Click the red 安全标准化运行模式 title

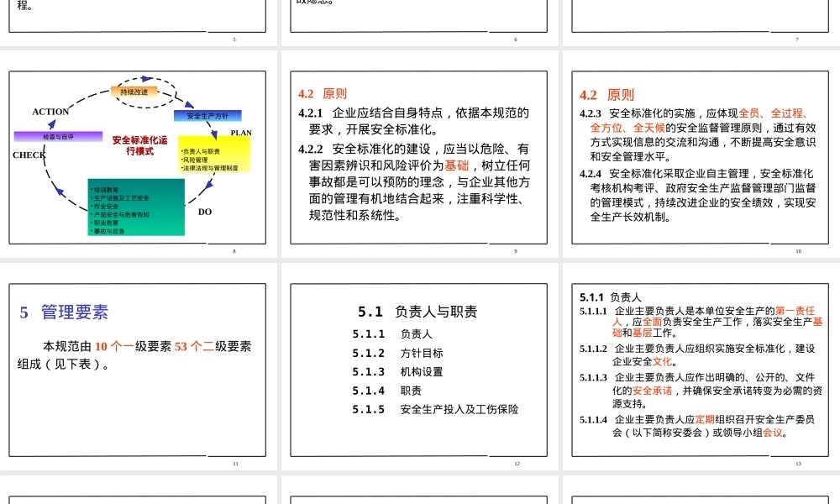[139, 145]
